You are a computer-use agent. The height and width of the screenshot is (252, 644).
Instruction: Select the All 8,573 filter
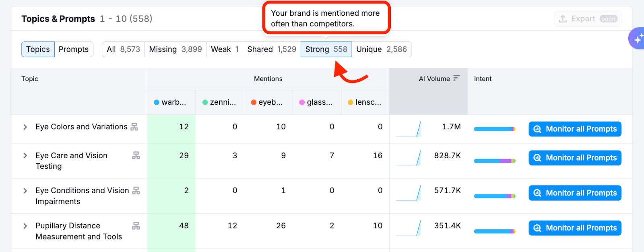tap(123, 50)
